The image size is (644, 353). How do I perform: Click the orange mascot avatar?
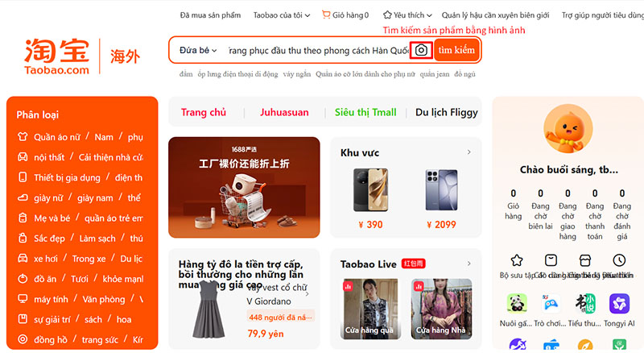click(x=568, y=129)
